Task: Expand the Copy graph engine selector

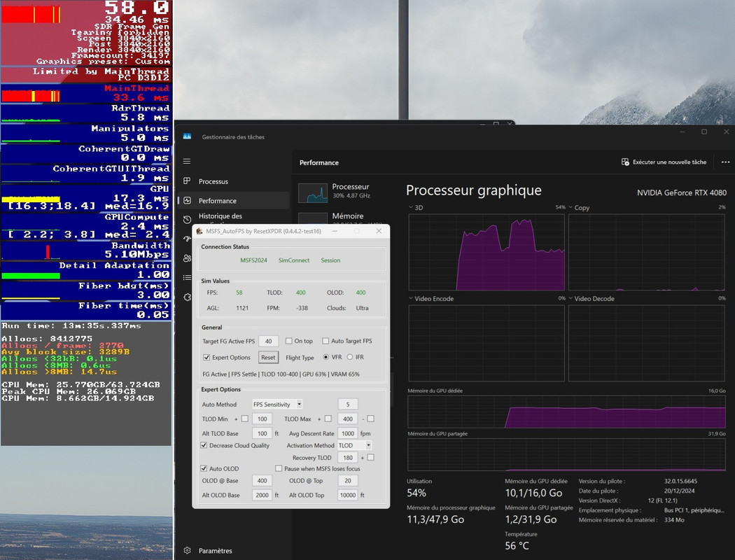Action: pyautogui.click(x=570, y=207)
